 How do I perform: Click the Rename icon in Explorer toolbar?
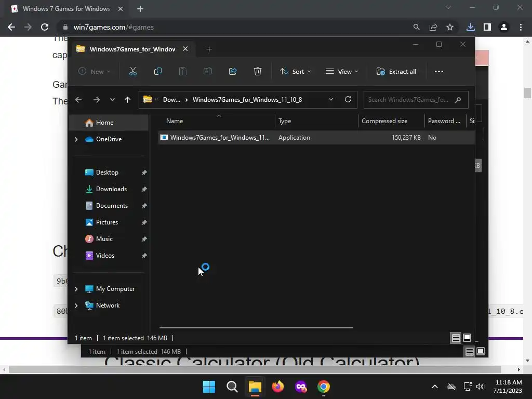click(x=208, y=71)
